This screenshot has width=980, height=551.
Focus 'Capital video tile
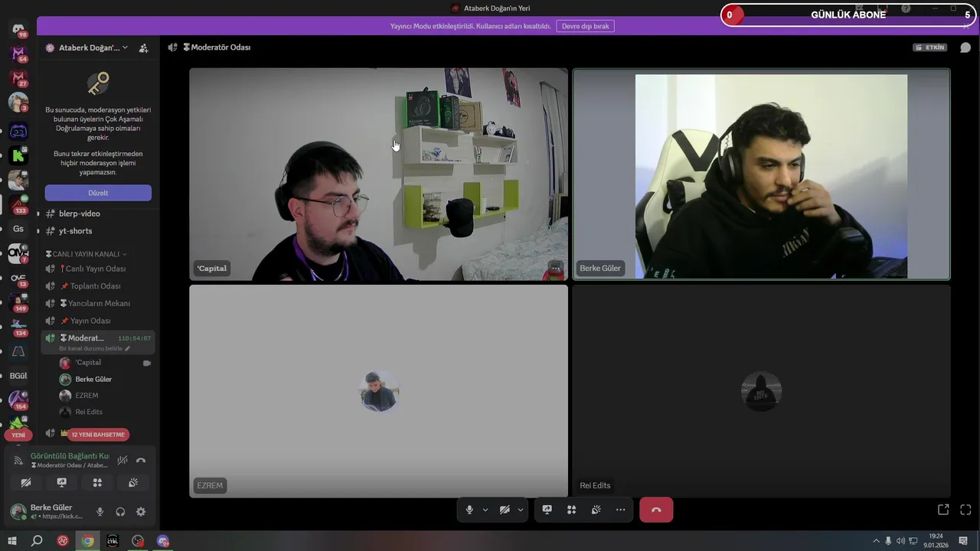click(379, 174)
